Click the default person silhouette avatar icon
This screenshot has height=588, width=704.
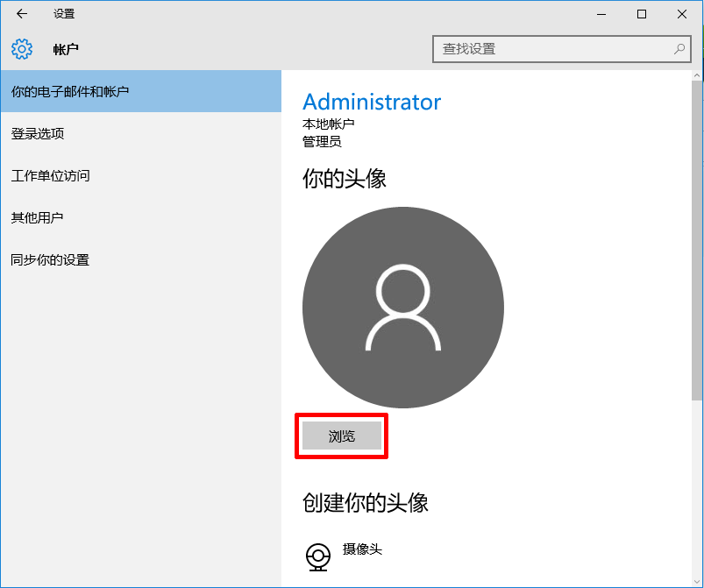(x=402, y=307)
